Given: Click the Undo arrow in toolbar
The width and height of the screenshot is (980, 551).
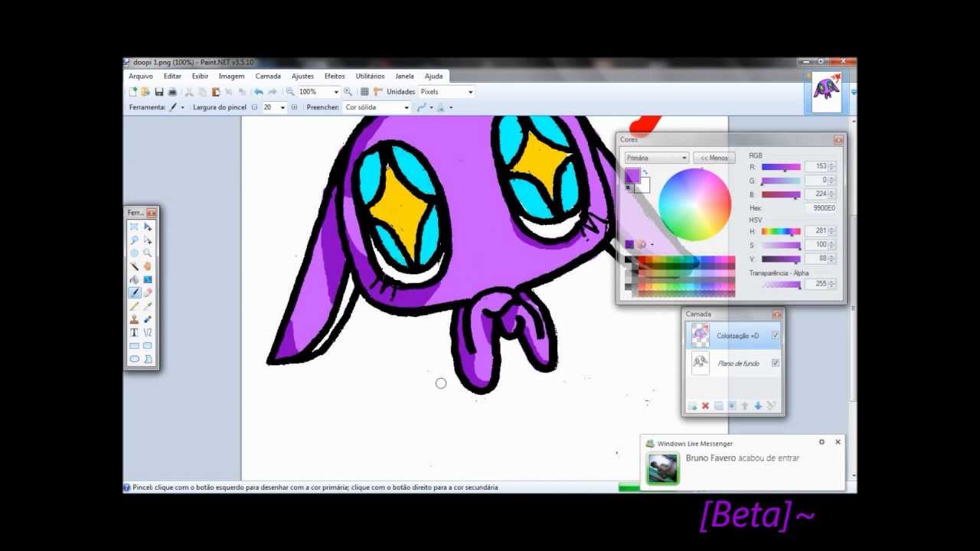Looking at the screenshot, I should coord(259,92).
